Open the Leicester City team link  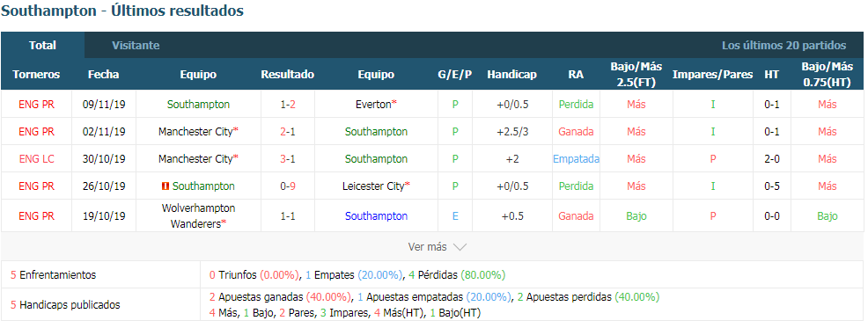(x=373, y=186)
